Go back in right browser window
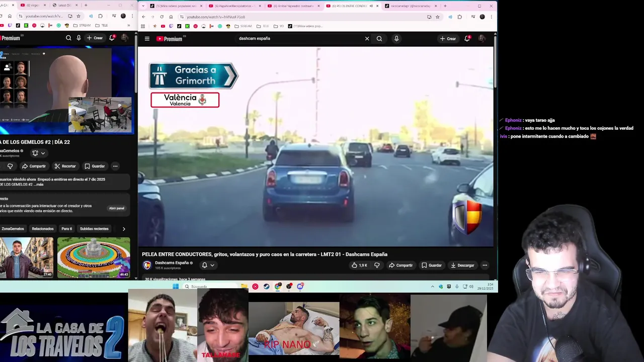This screenshot has width=644, height=362. (143, 17)
